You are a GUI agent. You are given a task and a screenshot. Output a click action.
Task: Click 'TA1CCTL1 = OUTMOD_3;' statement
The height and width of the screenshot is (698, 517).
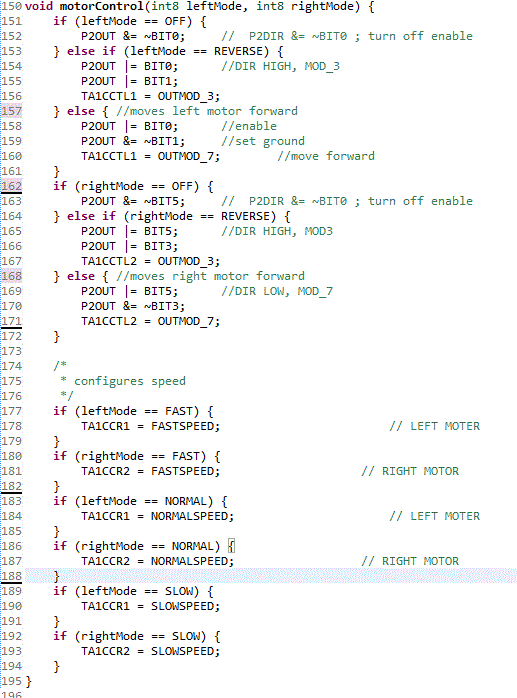coord(151,97)
